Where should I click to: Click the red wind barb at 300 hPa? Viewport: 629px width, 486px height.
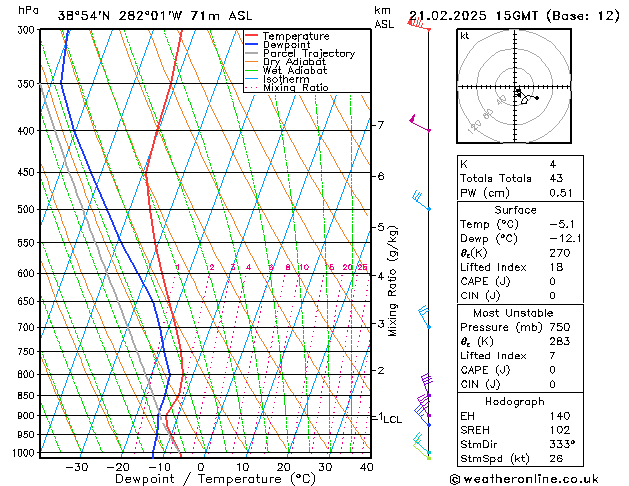point(418,24)
